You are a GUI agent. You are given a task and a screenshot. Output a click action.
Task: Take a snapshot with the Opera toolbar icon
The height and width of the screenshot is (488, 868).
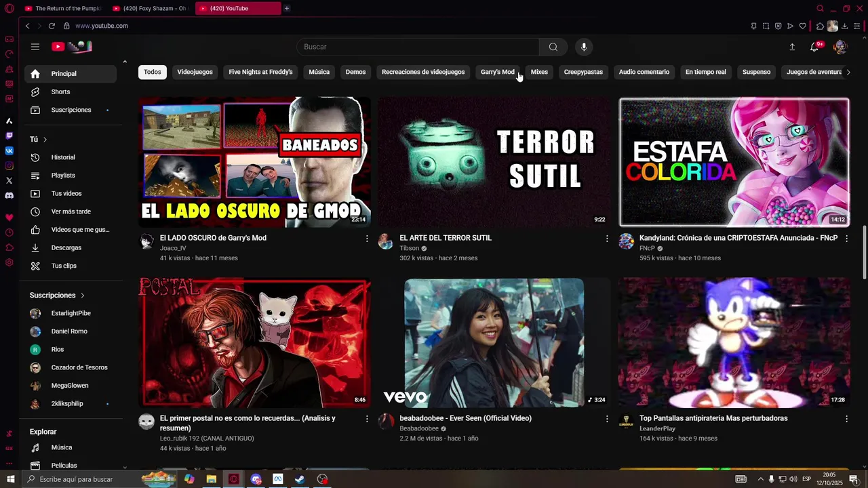[766, 26]
